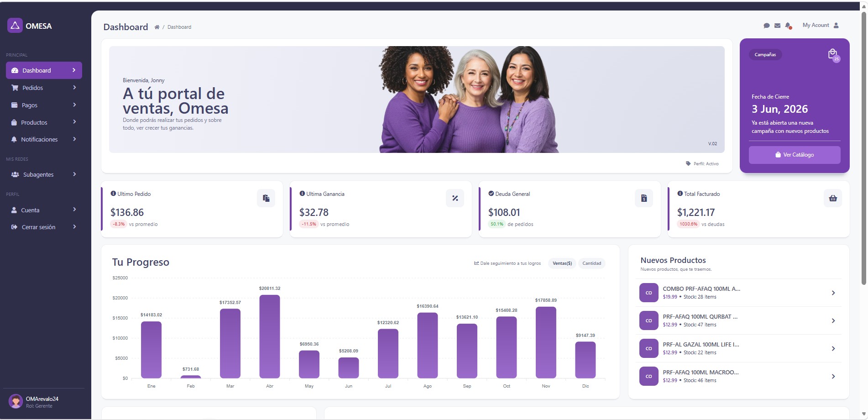Switch chart to Cantidad view
Image resolution: width=868 pixels, height=420 pixels.
point(591,263)
